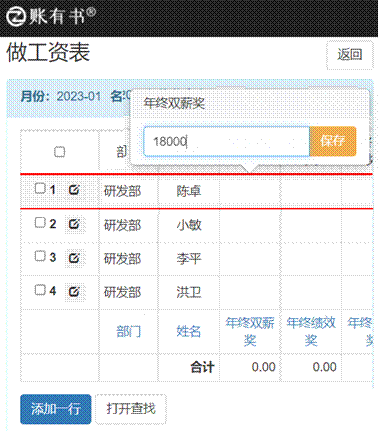Viewport: 378px width, 432px height.
Task: Click the 姓名 footer column link
Action: point(189,331)
